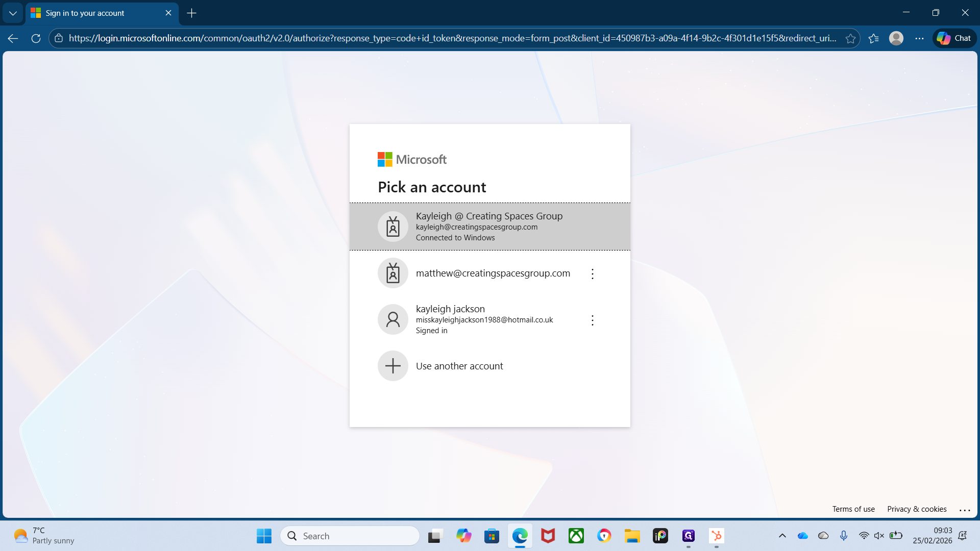Open Terms of use link
980x551 pixels.
click(853, 509)
